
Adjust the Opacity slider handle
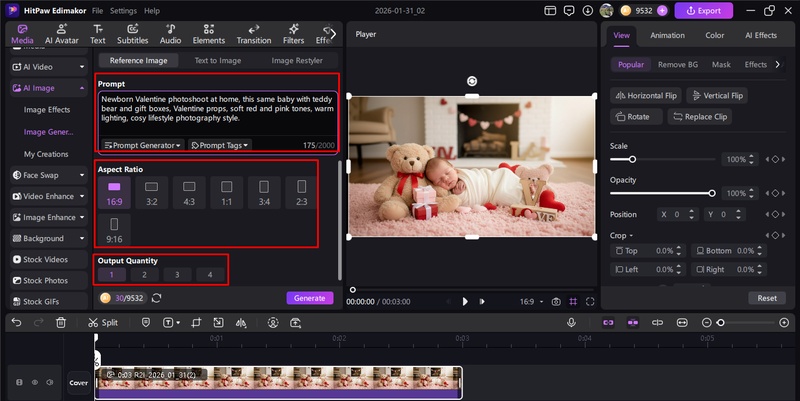(712, 193)
